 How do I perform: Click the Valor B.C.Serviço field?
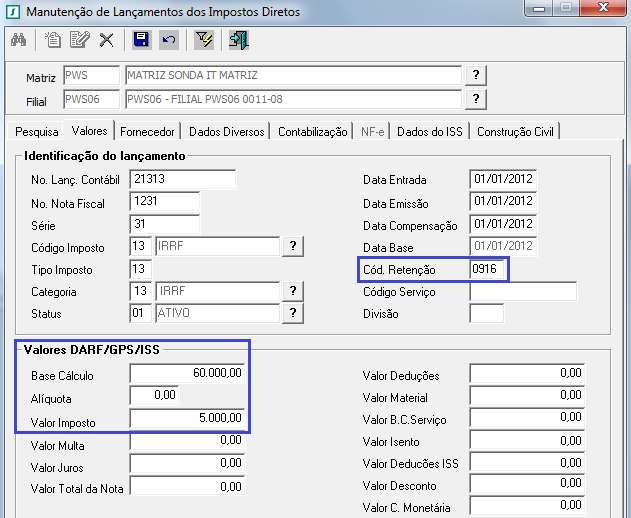pyautogui.click(x=527, y=417)
